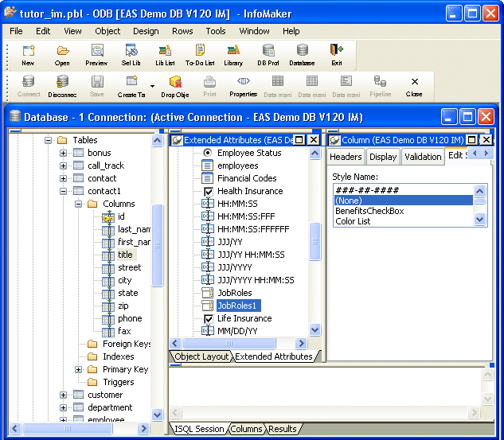This screenshot has width=504, height=440.
Task: Click Style Name list scroll-down arrow
Action: point(479,220)
